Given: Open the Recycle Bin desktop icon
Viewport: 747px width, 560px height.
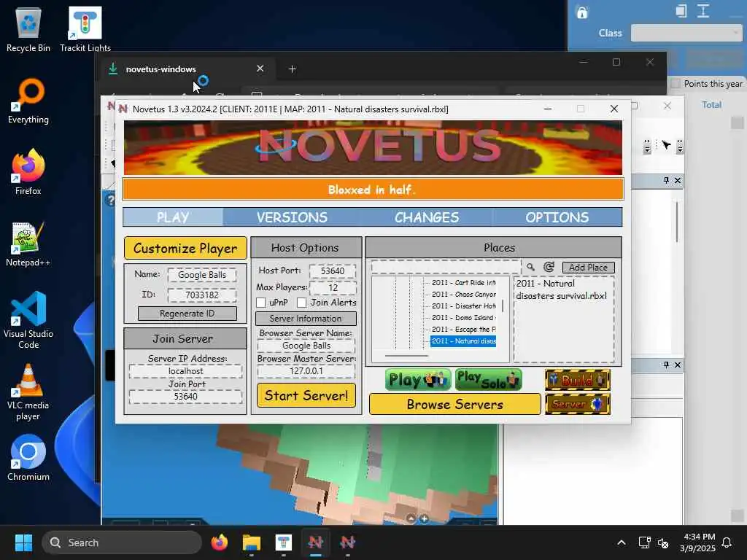Looking at the screenshot, I should pos(28,29).
